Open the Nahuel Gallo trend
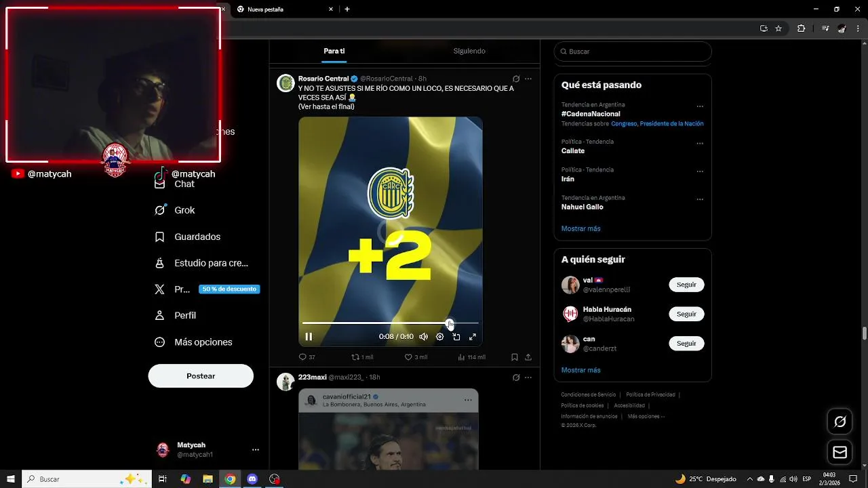868x488 pixels. tap(582, 207)
